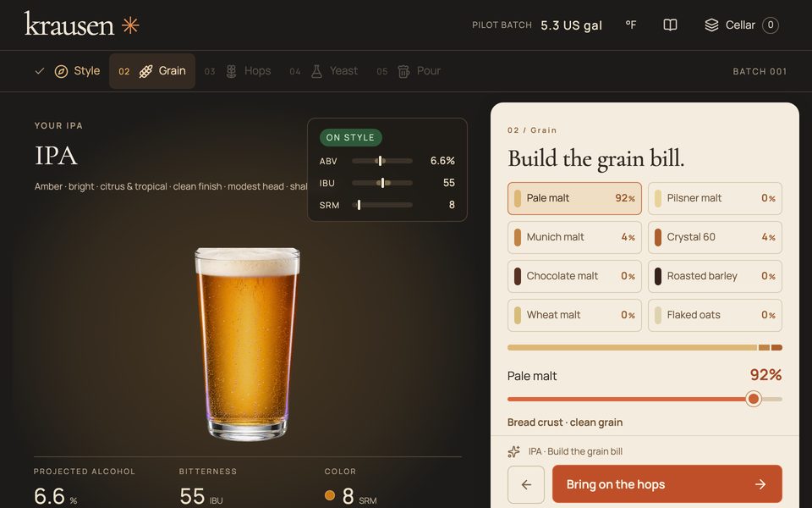The image size is (812, 508).
Task: Click the checkmark beside Style step
Action: 40,71
